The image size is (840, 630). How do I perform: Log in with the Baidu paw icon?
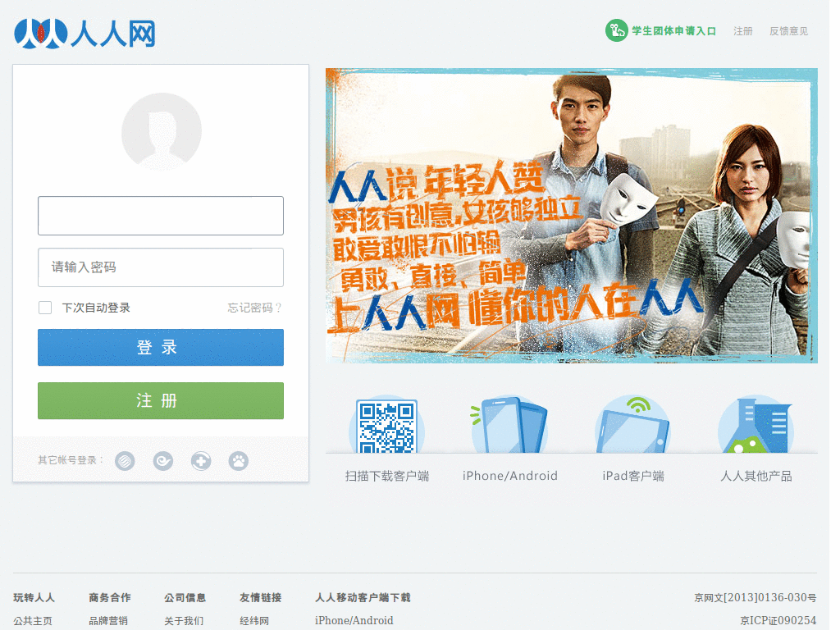pyautogui.click(x=239, y=461)
